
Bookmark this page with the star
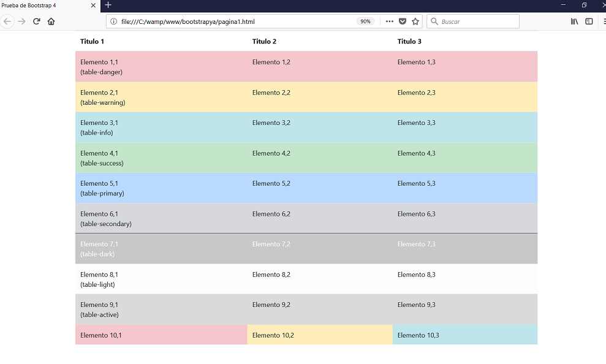415,21
